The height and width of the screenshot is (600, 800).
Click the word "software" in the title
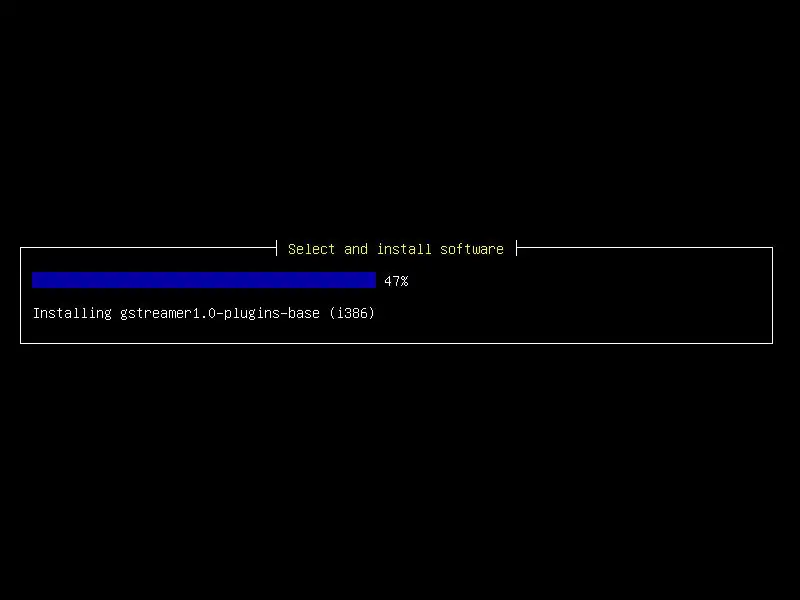(x=472, y=249)
